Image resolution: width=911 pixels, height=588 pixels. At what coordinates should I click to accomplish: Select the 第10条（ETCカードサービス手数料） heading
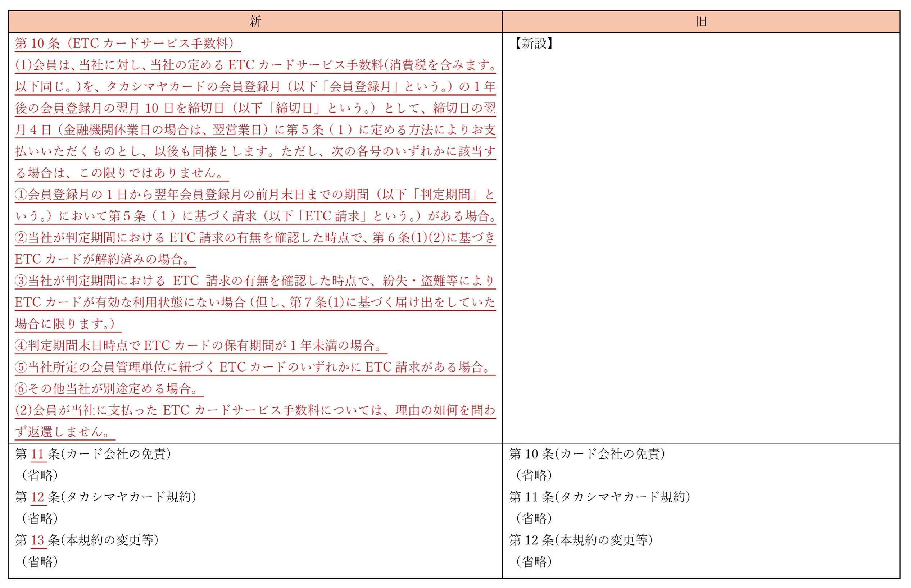point(128,44)
